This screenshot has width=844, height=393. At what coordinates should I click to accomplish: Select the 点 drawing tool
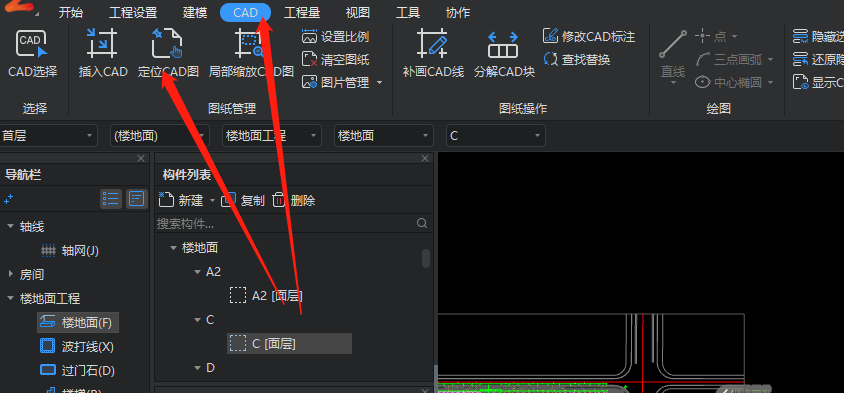711,37
